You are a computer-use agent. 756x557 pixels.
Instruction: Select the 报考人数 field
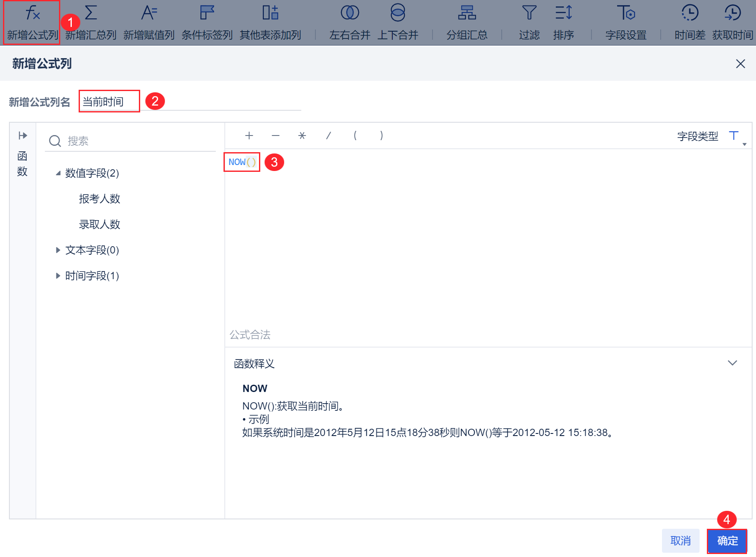pos(100,199)
